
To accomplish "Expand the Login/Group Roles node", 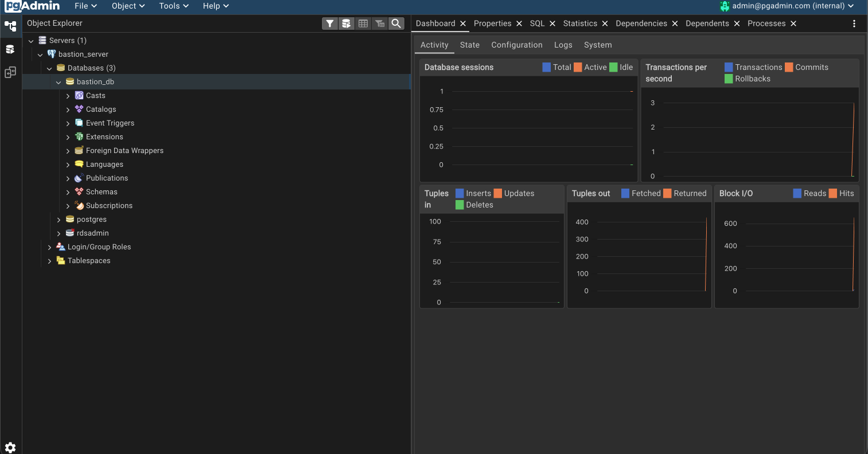I will click(49, 247).
